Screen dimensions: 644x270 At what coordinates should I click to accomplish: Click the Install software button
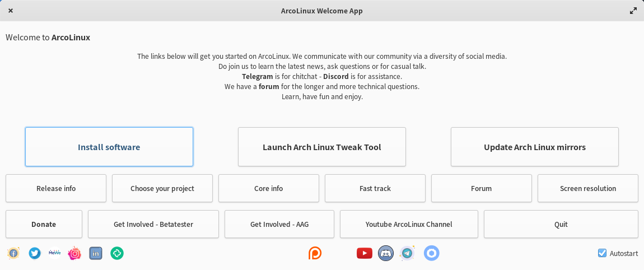pos(109,147)
